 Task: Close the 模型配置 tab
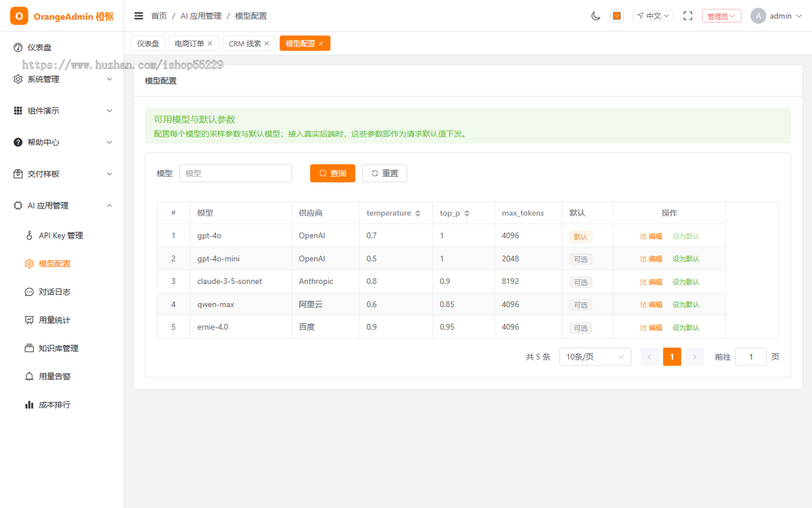(321, 43)
